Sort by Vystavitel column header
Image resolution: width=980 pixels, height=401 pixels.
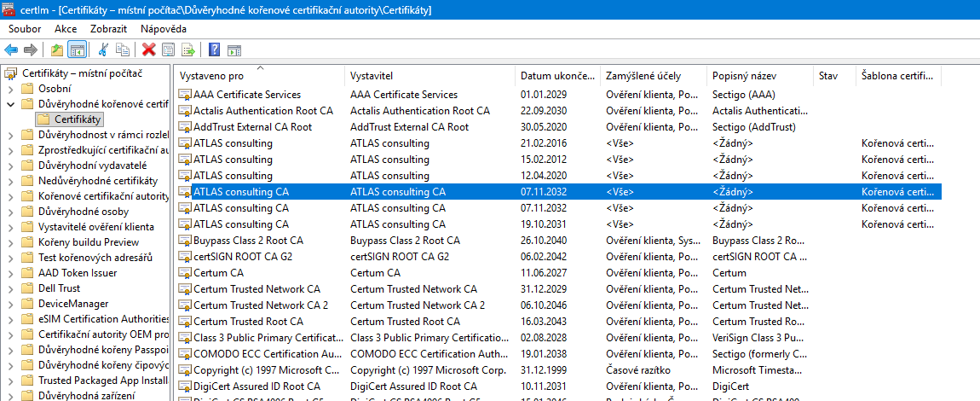coord(430,76)
